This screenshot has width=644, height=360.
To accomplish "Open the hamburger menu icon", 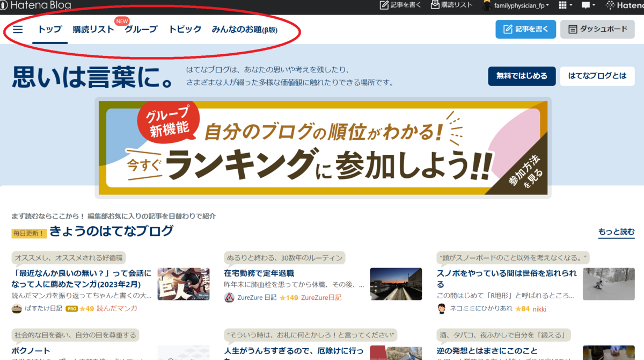I will click(x=18, y=30).
